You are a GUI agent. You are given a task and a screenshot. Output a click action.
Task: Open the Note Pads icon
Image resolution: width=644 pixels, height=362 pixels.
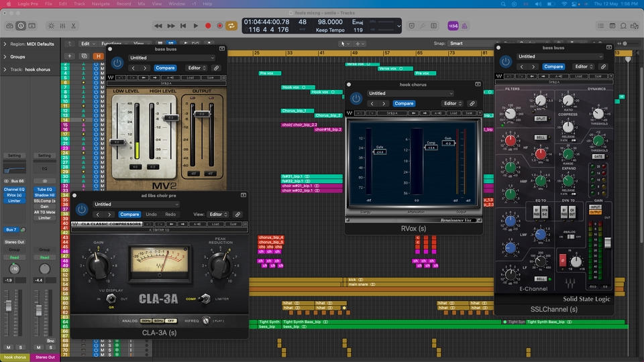612,26
